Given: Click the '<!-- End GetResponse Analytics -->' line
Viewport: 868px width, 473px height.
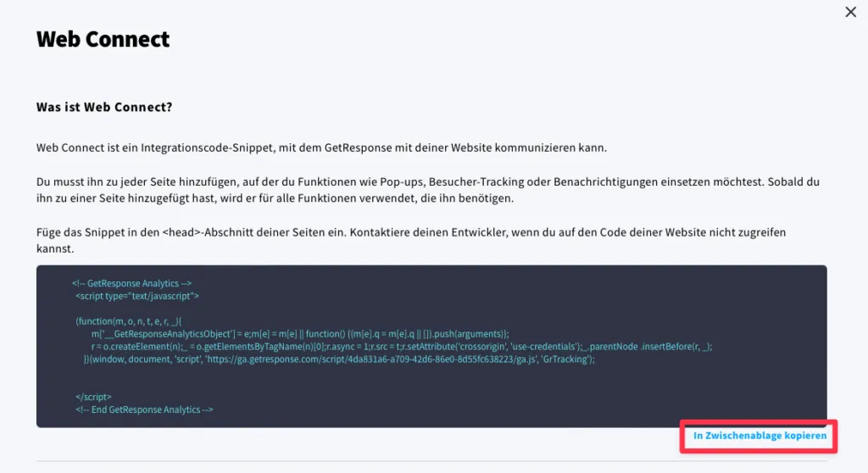Looking at the screenshot, I should pyautogui.click(x=144, y=410).
